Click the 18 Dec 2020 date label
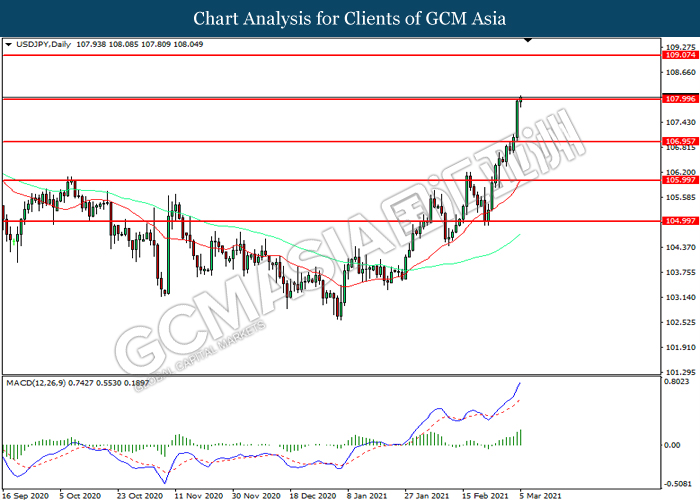The height and width of the screenshot is (500, 700). coord(312,496)
